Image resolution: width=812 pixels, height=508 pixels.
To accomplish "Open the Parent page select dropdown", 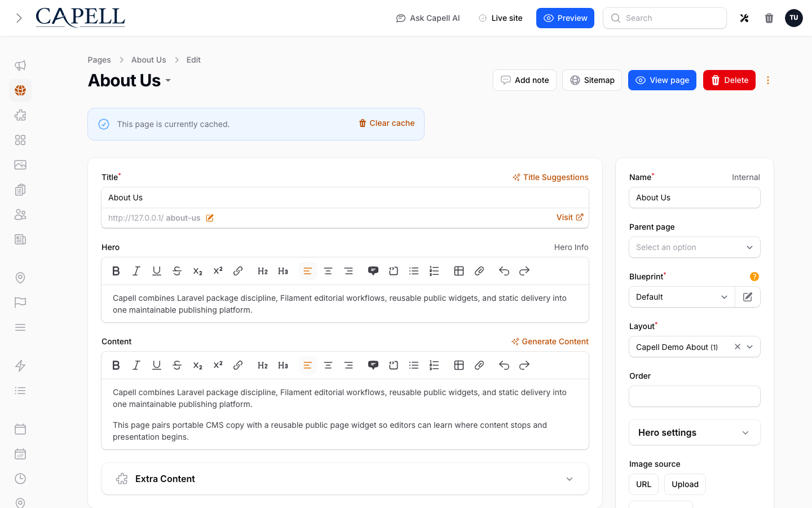I will tap(695, 247).
